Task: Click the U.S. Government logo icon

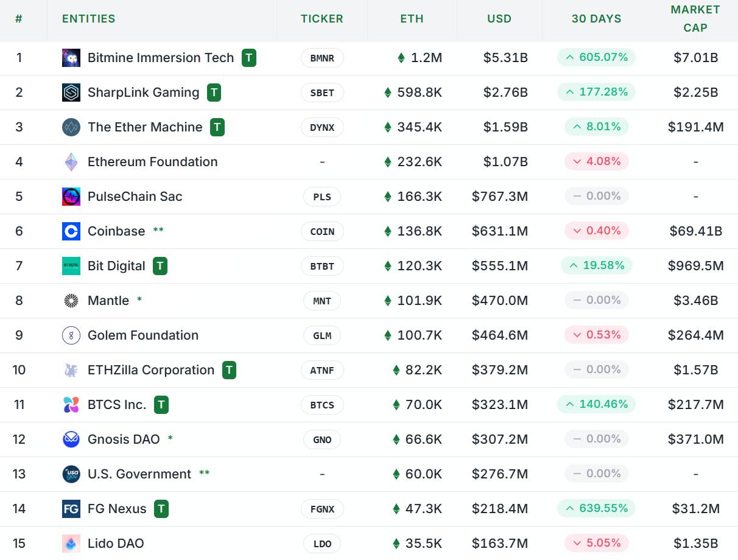Action: point(71,474)
